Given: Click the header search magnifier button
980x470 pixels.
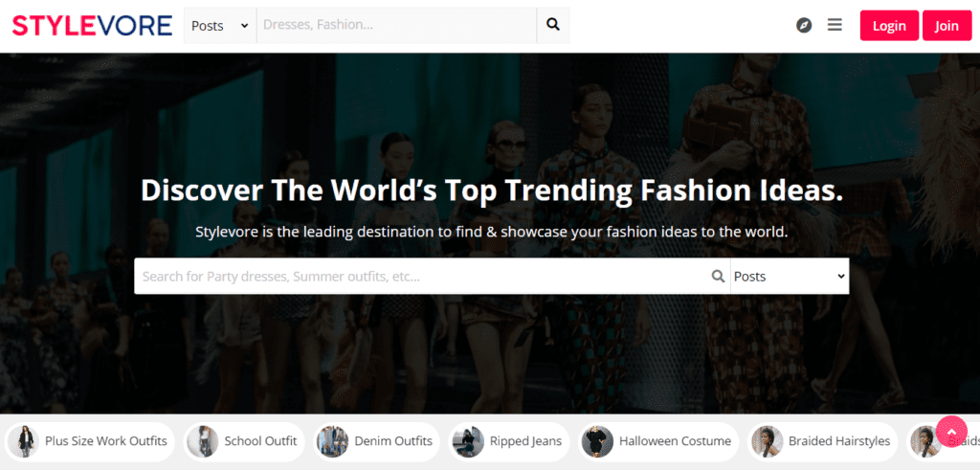Looking at the screenshot, I should [553, 26].
